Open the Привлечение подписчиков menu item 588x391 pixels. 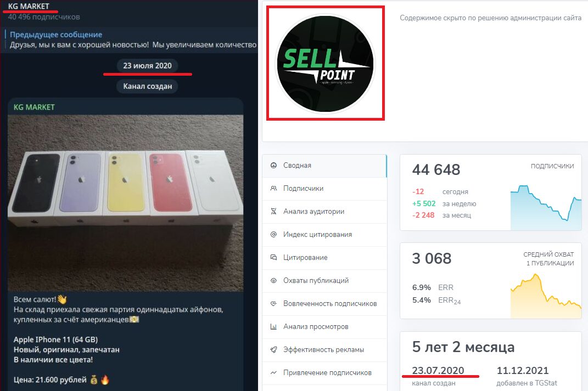click(x=324, y=373)
